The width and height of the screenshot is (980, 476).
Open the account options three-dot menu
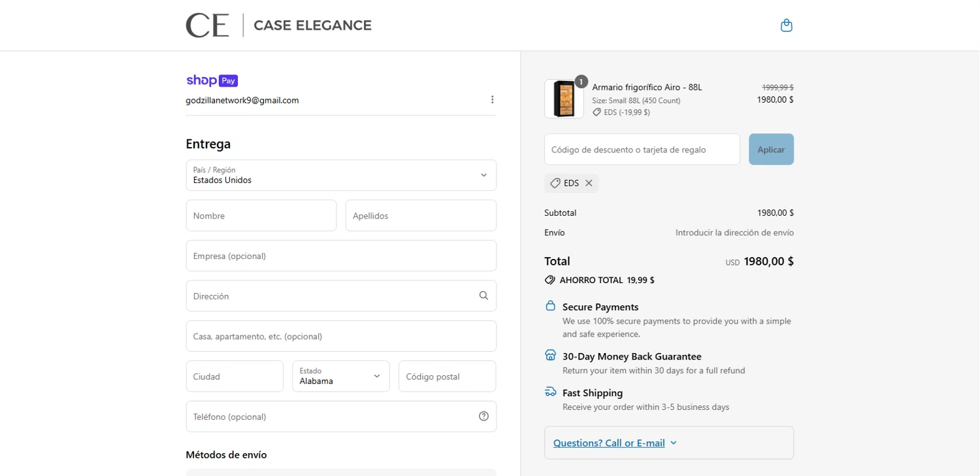492,100
